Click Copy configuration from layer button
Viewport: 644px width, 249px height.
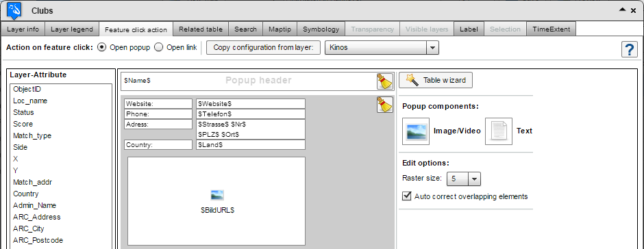(x=263, y=48)
